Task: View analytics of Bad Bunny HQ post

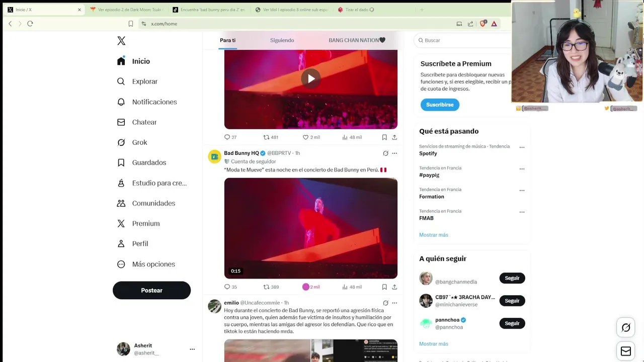Action: [x=352, y=287]
